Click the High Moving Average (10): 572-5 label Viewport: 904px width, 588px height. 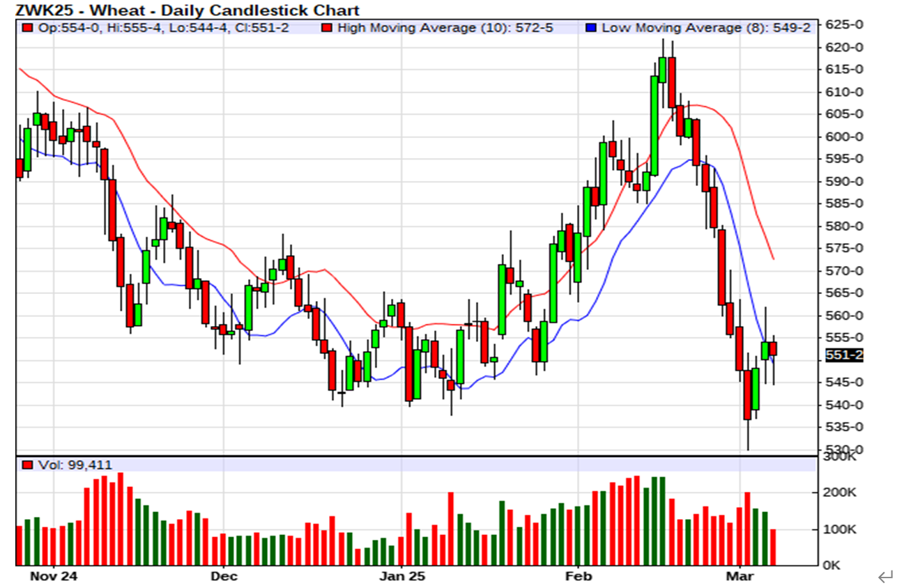[445, 28]
